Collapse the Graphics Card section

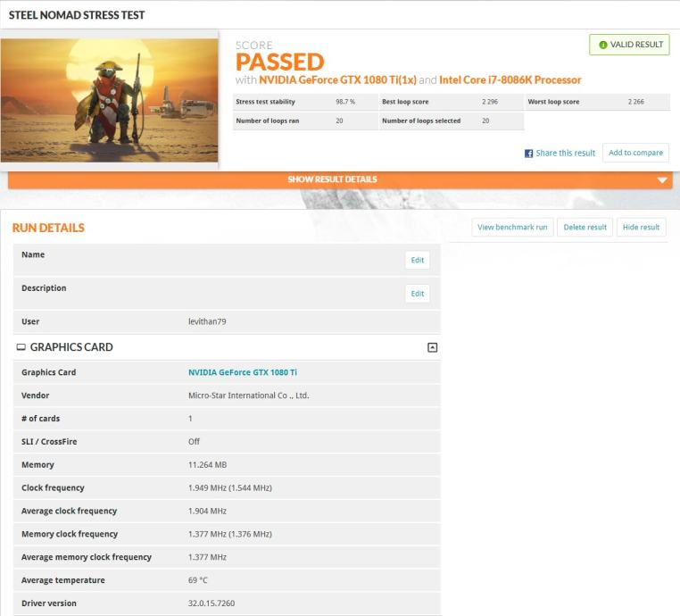point(432,347)
